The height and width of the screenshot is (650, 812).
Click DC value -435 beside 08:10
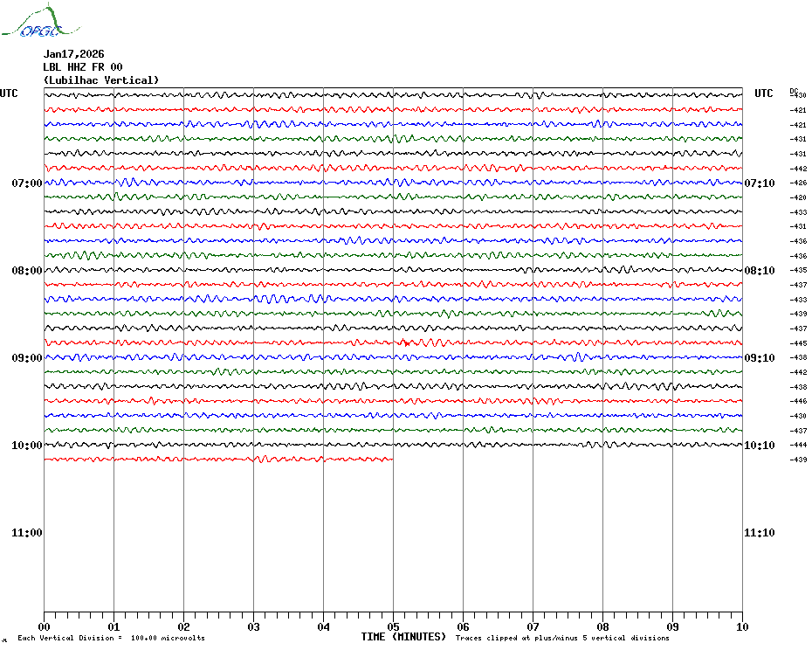pos(798,271)
